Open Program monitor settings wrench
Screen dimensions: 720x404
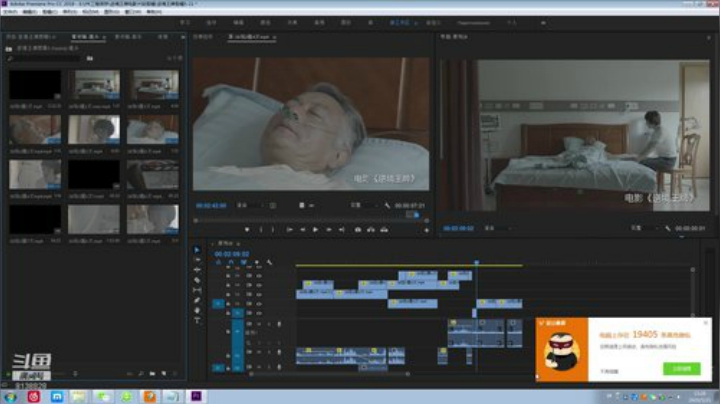click(x=668, y=228)
